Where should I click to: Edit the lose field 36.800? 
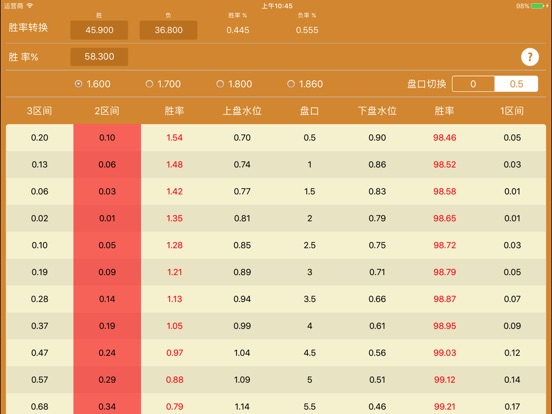point(168,30)
